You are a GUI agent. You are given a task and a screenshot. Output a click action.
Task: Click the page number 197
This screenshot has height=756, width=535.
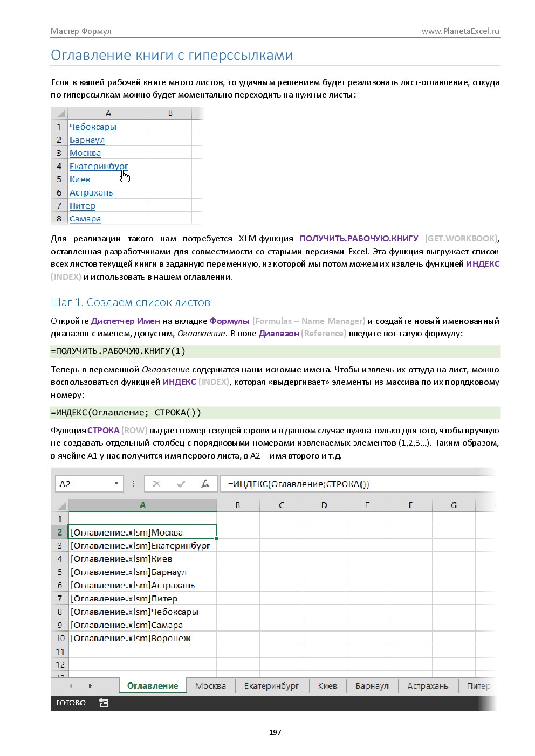coord(275,732)
